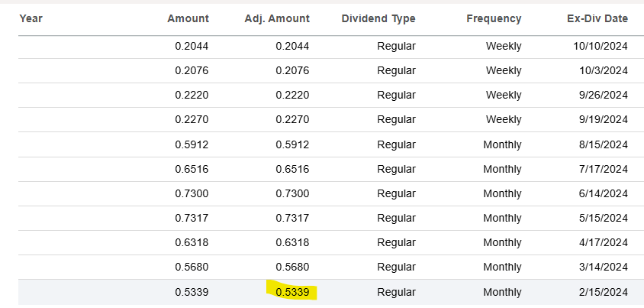Click Monthly frequency in the 4/17/2024 row
This screenshot has width=644, height=308.
[x=502, y=242]
